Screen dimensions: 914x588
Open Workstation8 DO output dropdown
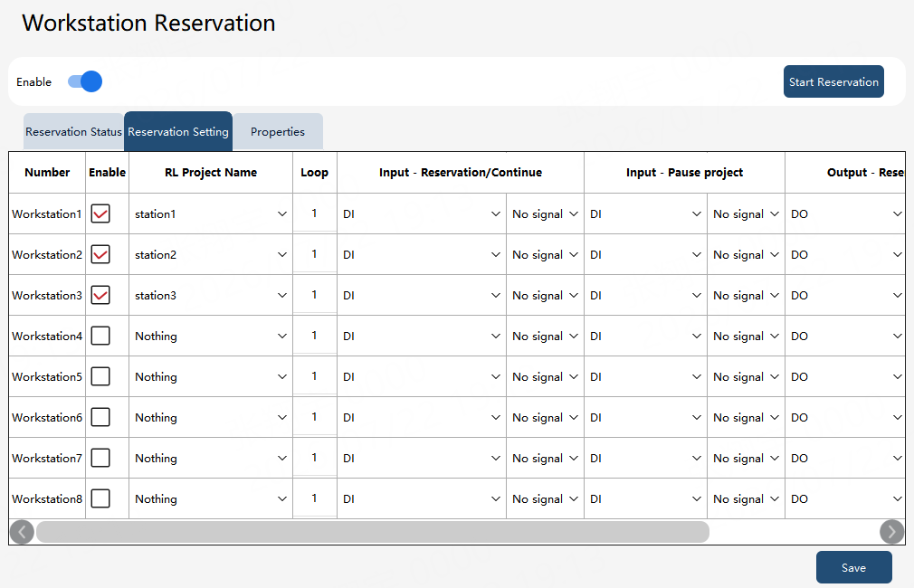point(846,499)
